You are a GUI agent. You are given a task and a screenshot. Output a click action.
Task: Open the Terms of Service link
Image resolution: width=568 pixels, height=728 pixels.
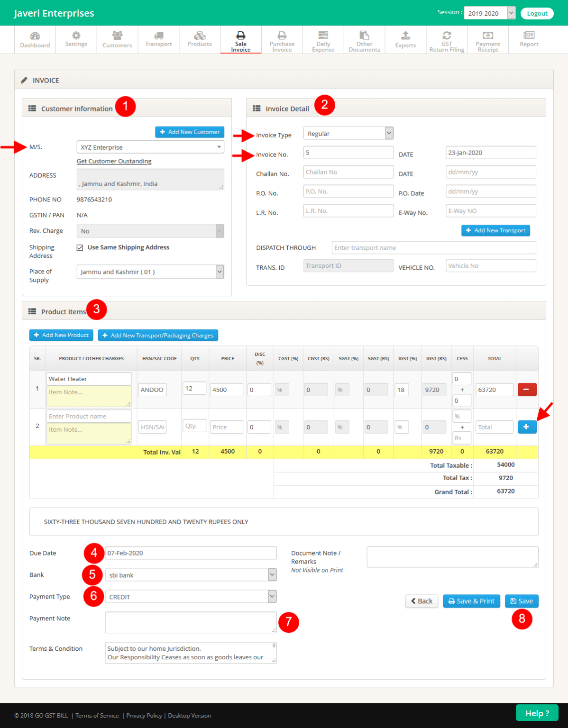pyautogui.click(x=97, y=716)
